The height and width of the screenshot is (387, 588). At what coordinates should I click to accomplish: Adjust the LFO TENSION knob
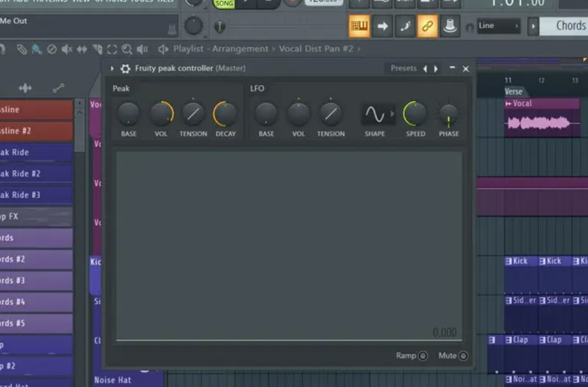pos(331,114)
